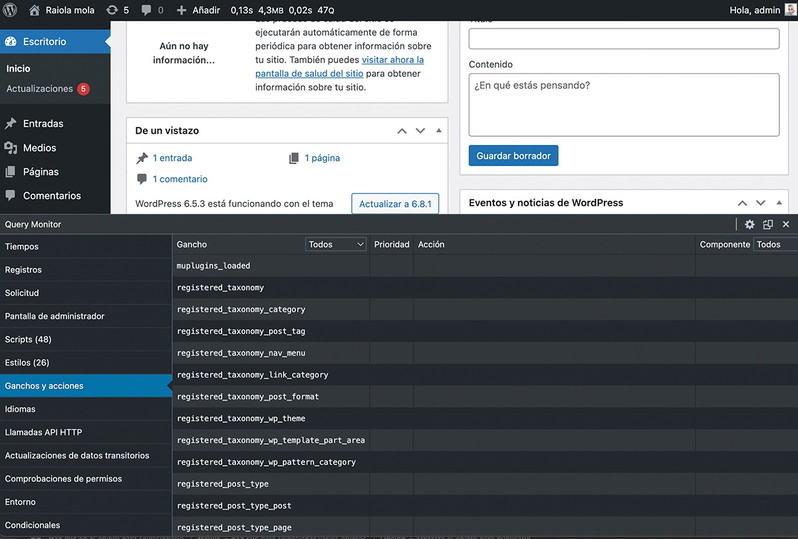
Task: Open Query Monitor stats in admin bar
Action: tap(282, 10)
